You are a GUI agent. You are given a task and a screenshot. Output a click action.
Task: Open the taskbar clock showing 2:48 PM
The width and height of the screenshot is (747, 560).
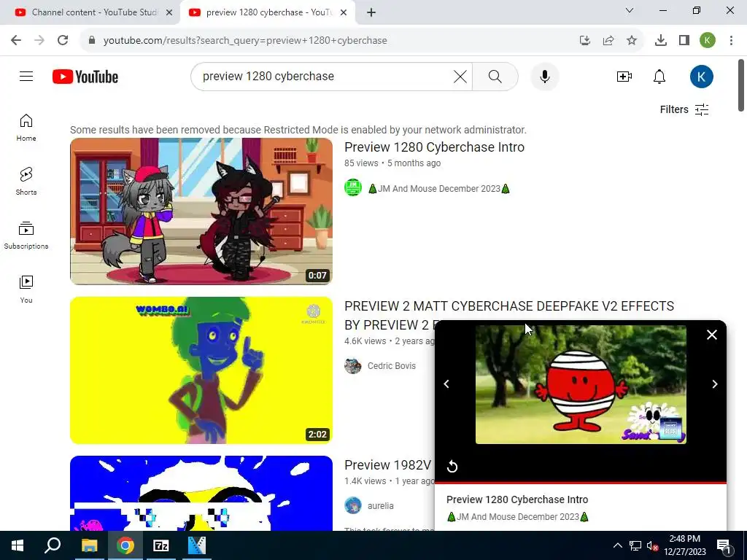[684, 545]
